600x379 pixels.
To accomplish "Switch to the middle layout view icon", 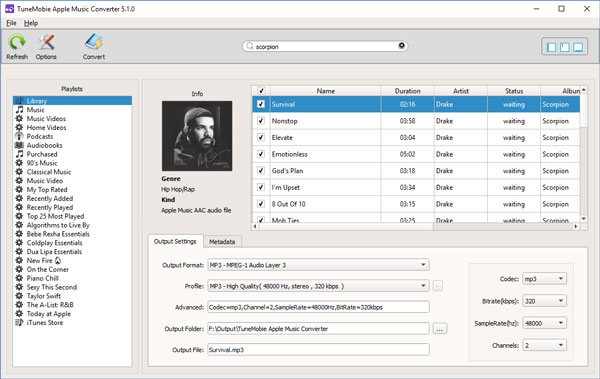I will pyautogui.click(x=565, y=47).
